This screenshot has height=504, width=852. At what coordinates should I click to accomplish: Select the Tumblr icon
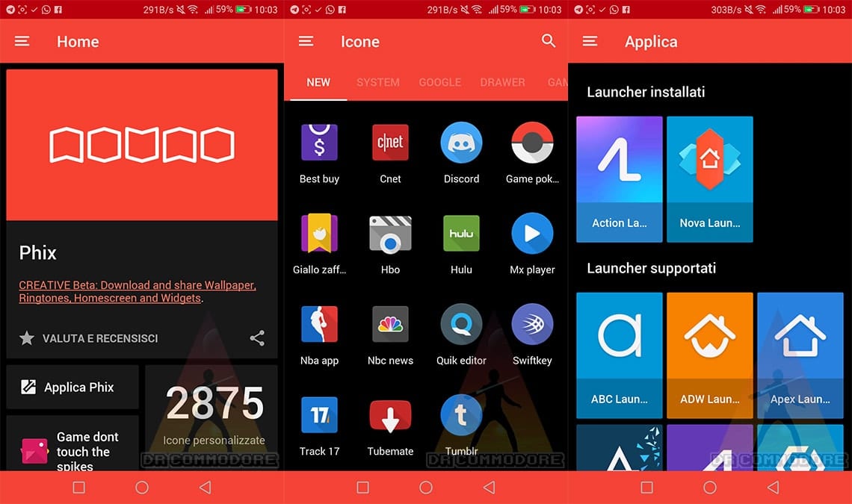(x=461, y=415)
